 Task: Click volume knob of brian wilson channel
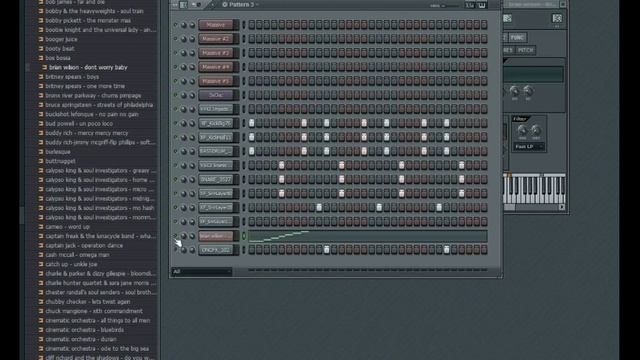(192, 236)
